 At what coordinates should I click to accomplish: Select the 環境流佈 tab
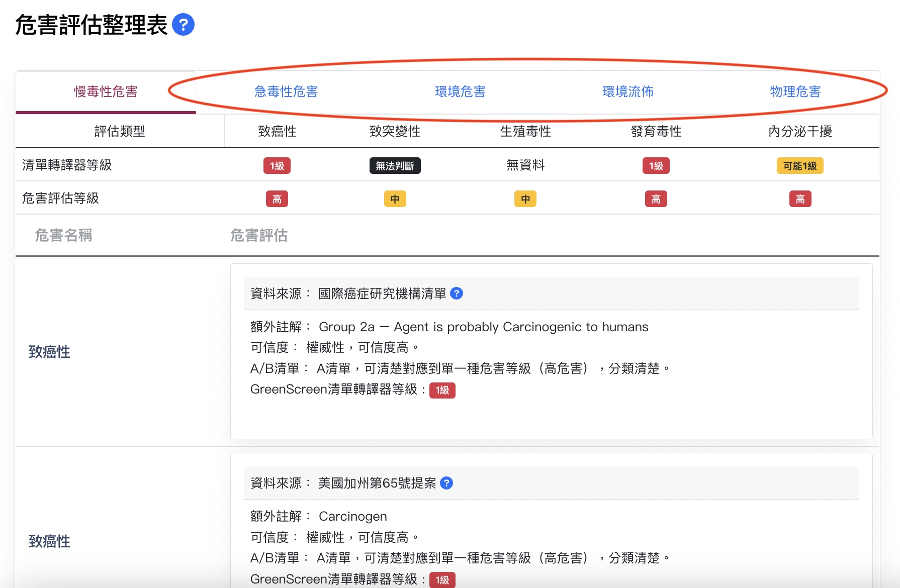tap(628, 91)
